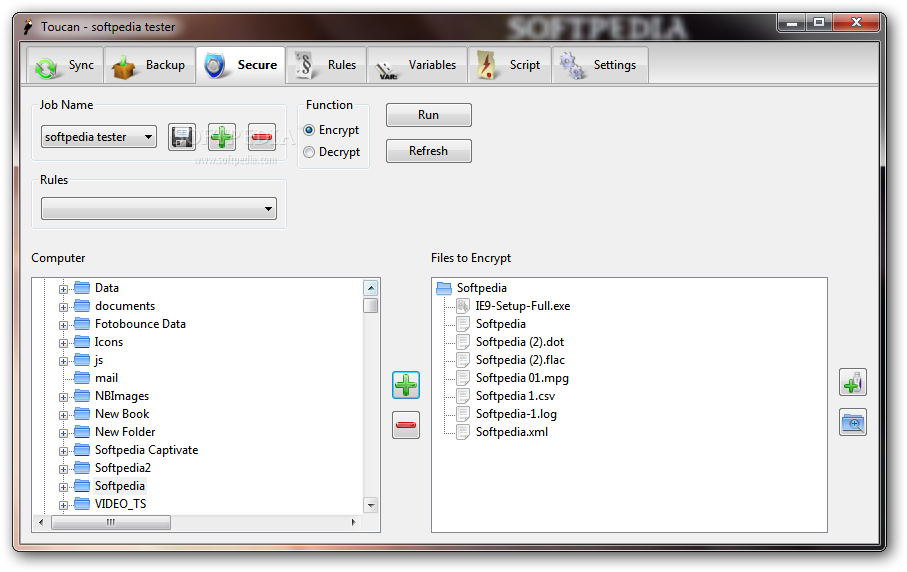Switch to the Settings tab
Viewport: 907px width, 572px height.
[x=600, y=65]
